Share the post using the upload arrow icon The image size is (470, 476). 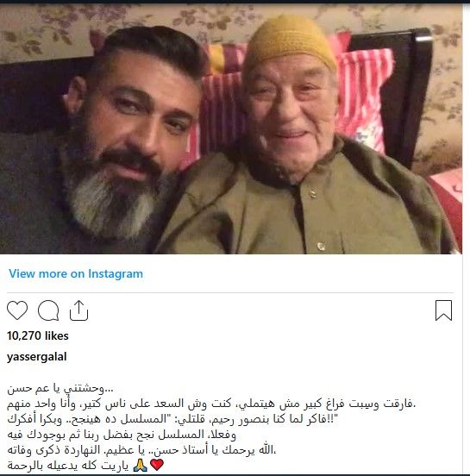point(78,310)
